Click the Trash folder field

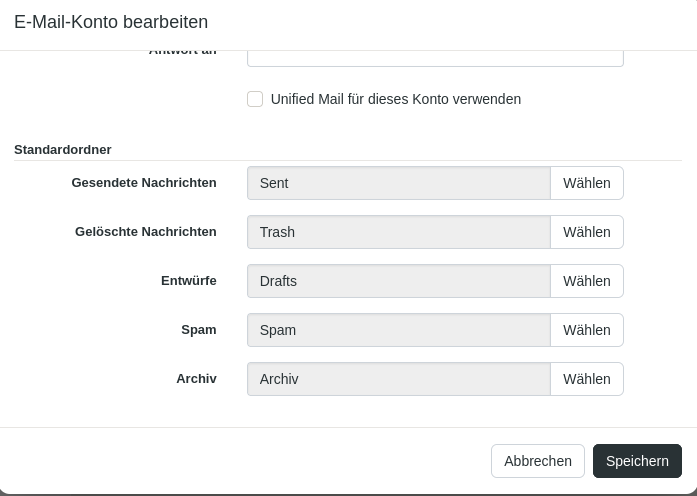tap(398, 232)
